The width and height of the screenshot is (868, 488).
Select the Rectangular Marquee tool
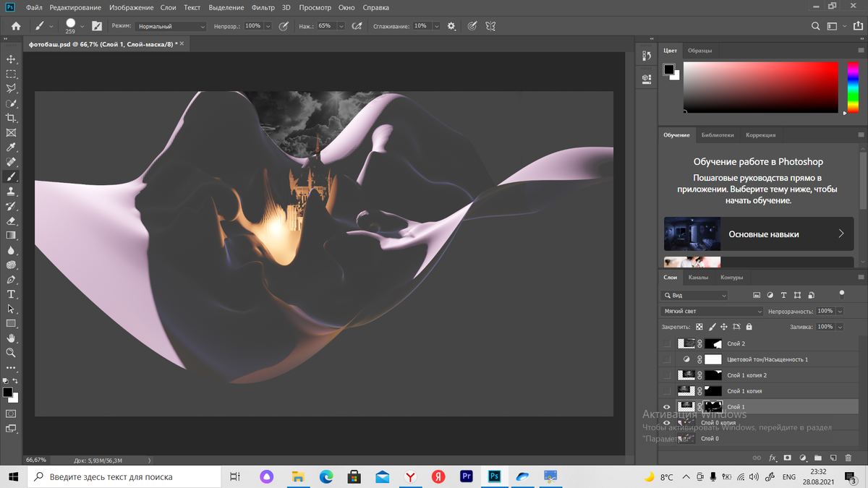pyautogui.click(x=11, y=74)
